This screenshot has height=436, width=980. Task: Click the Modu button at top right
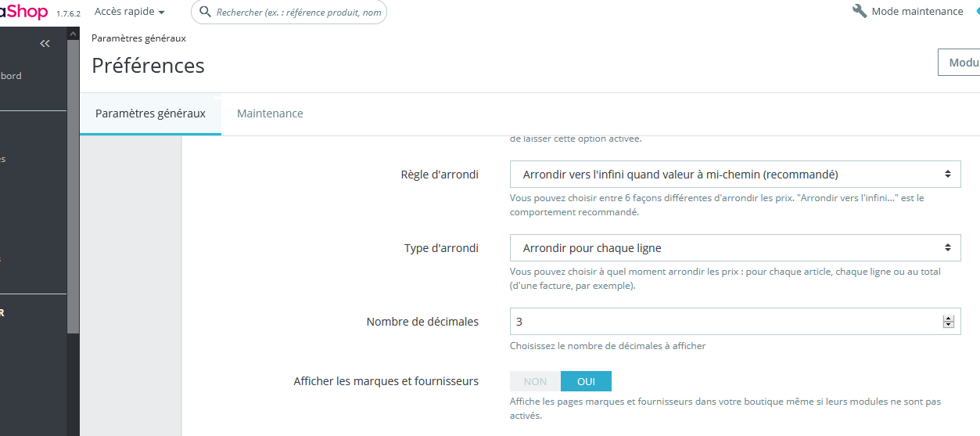(960, 63)
